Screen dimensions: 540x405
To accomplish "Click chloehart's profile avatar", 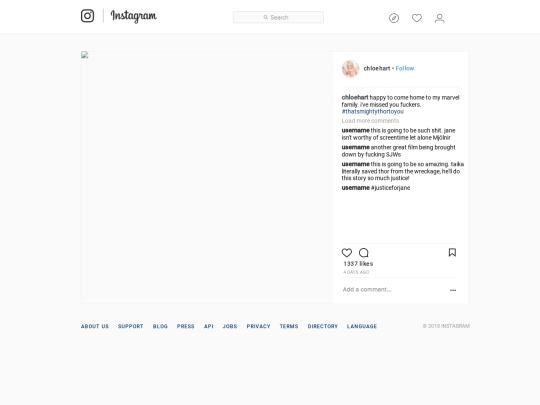I will coord(350,69).
